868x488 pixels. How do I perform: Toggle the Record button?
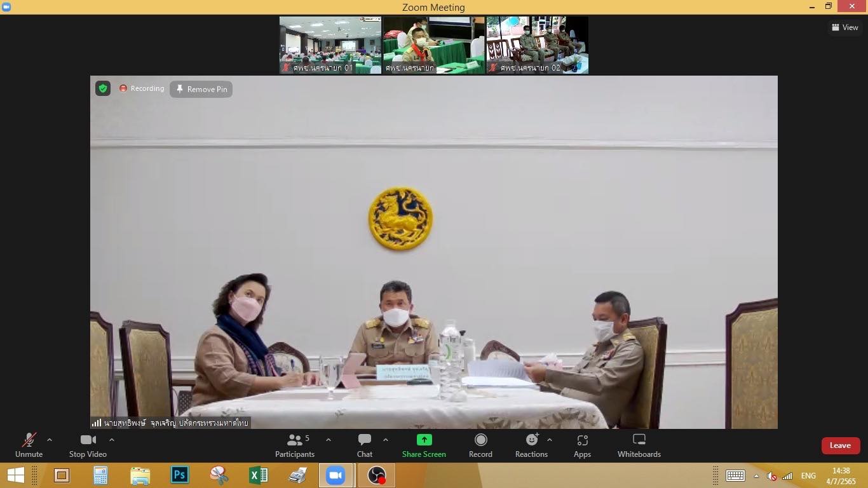480,445
